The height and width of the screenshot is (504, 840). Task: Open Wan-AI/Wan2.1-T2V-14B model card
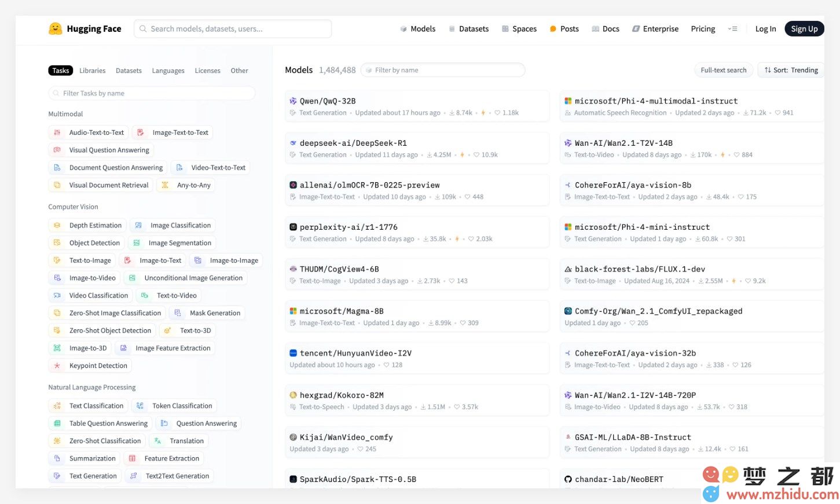[692, 148]
